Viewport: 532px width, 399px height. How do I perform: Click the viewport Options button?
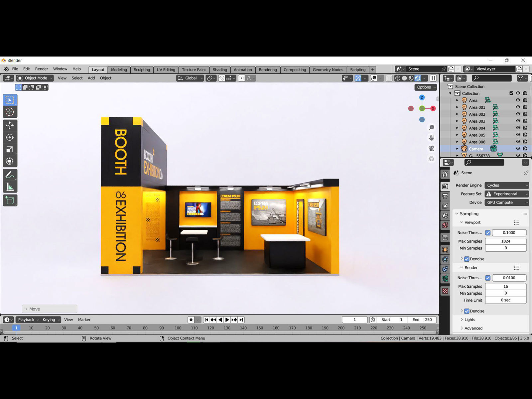[426, 87]
